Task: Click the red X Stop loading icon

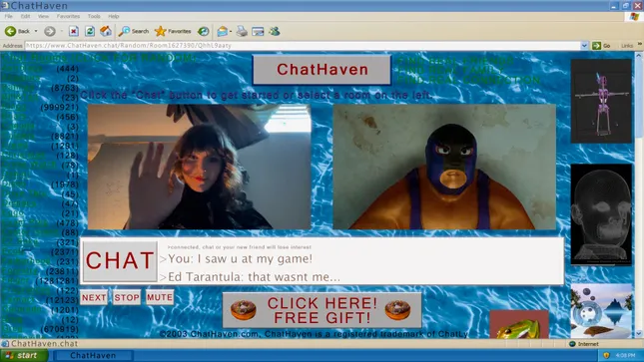Action: point(74,31)
